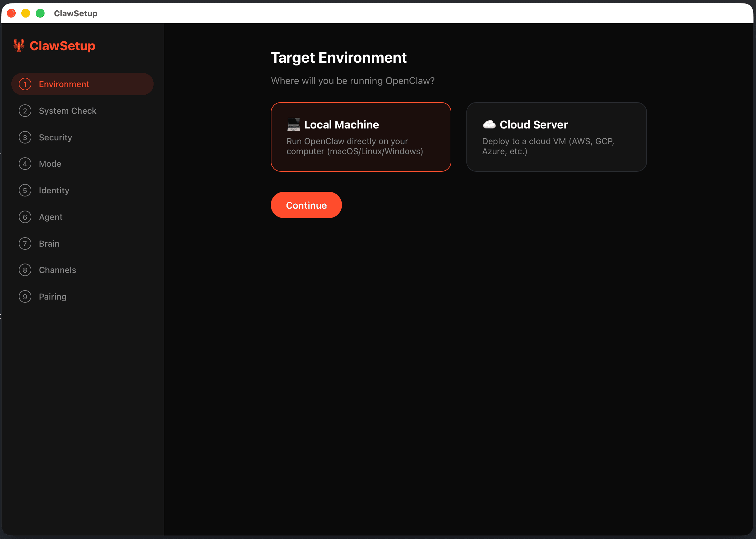Navigate to the Pairing step

point(52,296)
